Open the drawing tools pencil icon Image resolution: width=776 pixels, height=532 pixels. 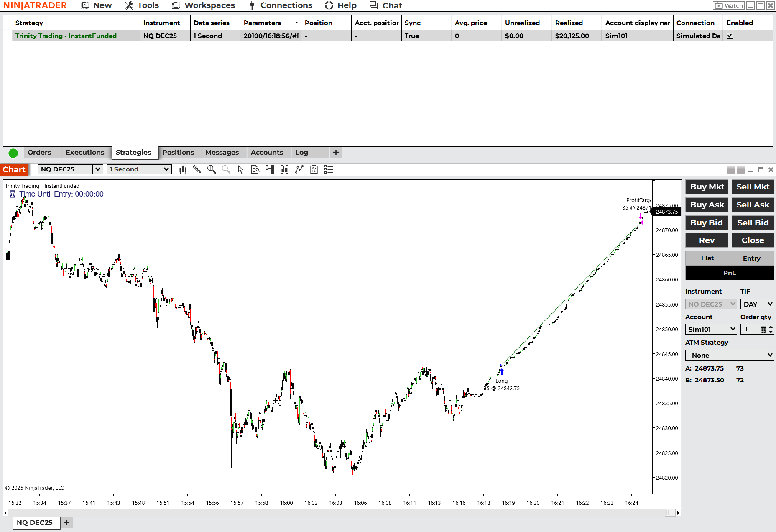pos(197,169)
